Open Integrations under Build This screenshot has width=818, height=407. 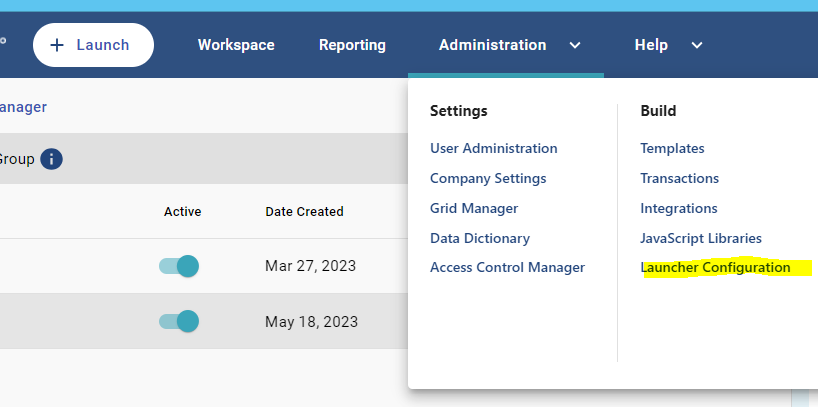(x=679, y=209)
